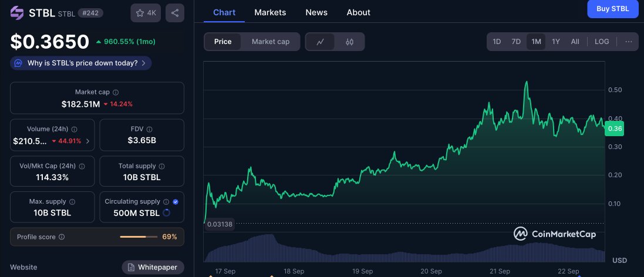Click info icon beside Vol/Mkt Cap (24h)
Screen dimensions: 644x277
coord(82,166)
